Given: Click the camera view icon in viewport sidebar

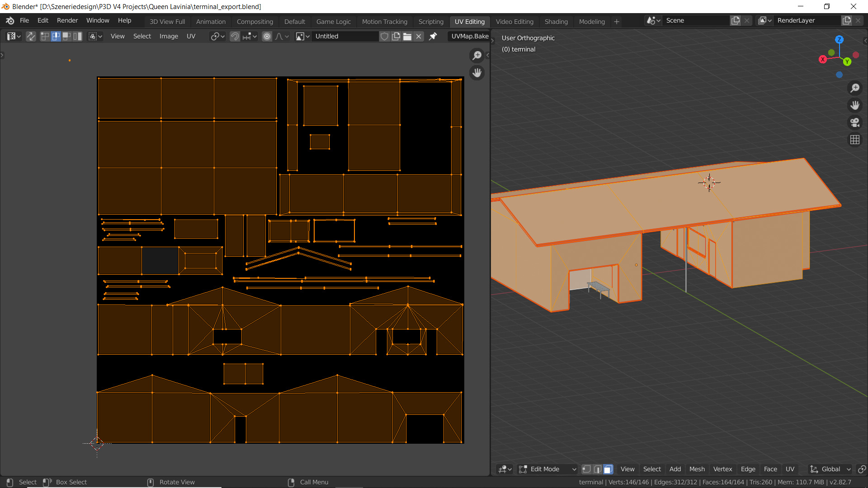Looking at the screenshot, I should tap(855, 122).
